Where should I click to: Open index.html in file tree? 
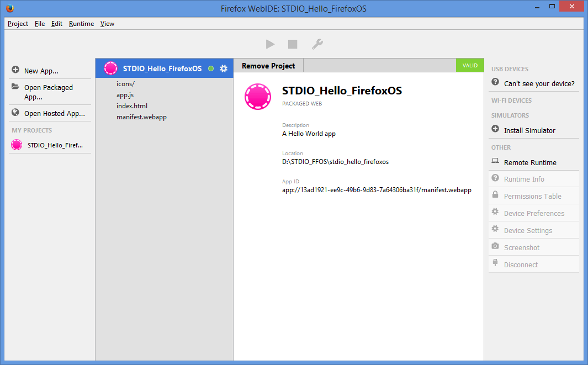click(x=131, y=106)
